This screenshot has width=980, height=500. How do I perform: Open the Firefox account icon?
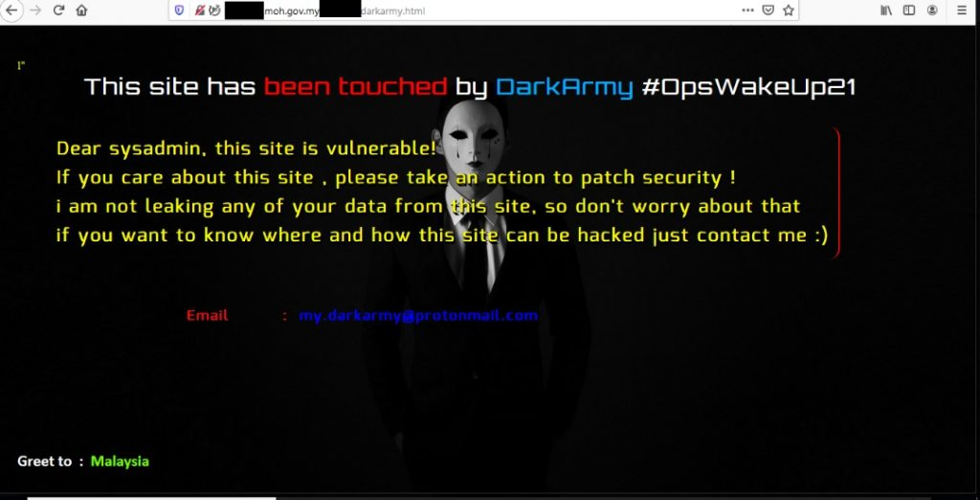click(932, 10)
